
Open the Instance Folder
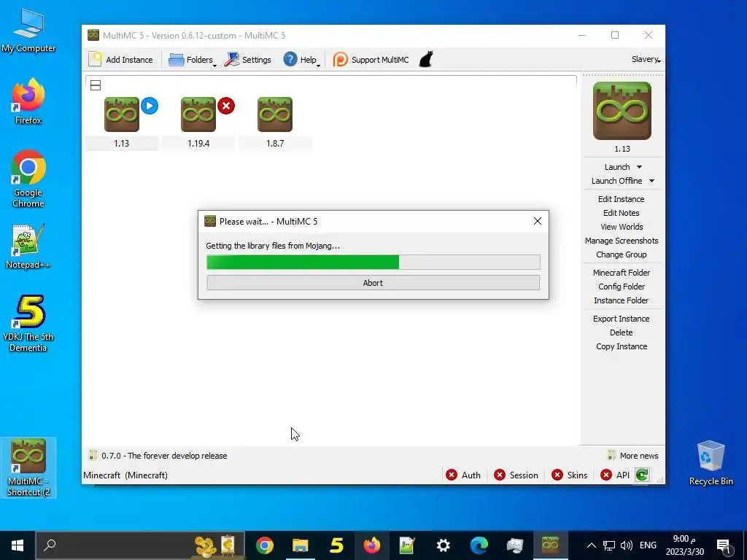(x=622, y=300)
